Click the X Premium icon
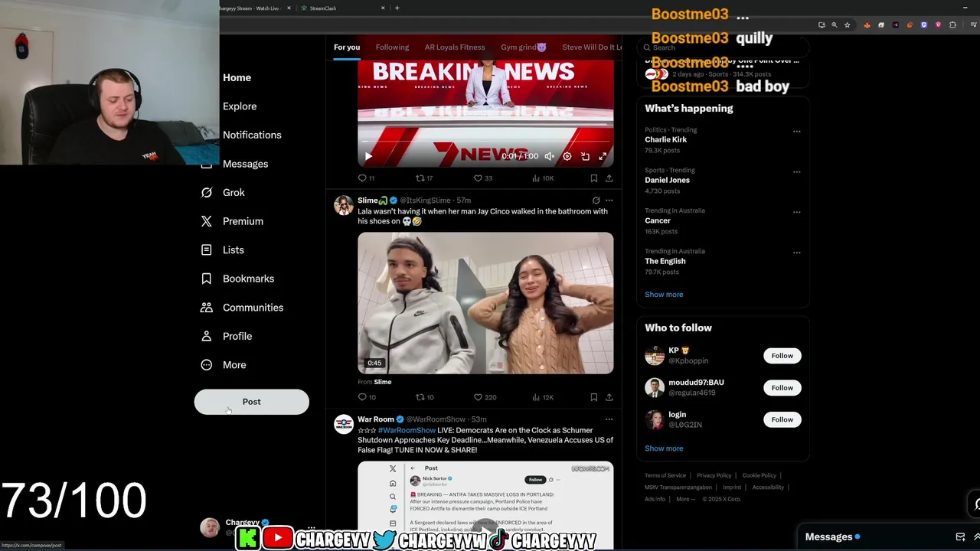The height and width of the screenshot is (551, 980). click(x=206, y=221)
